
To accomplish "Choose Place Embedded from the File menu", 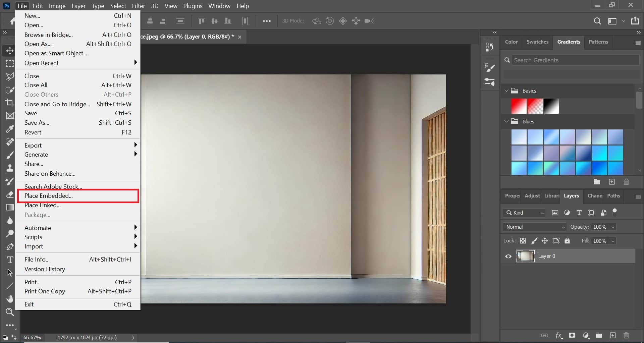I will click(x=49, y=196).
